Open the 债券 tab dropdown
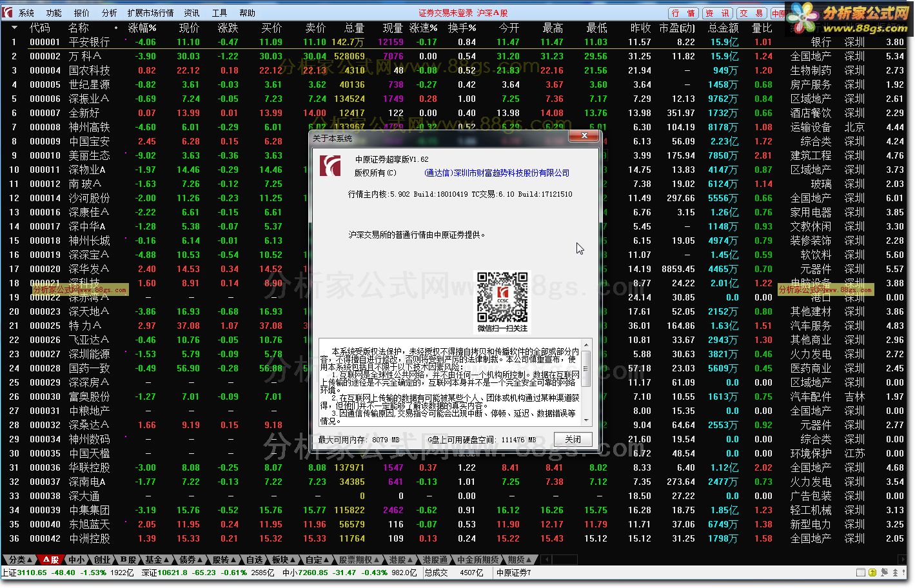This screenshot has height=588, width=915. click(191, 560)
